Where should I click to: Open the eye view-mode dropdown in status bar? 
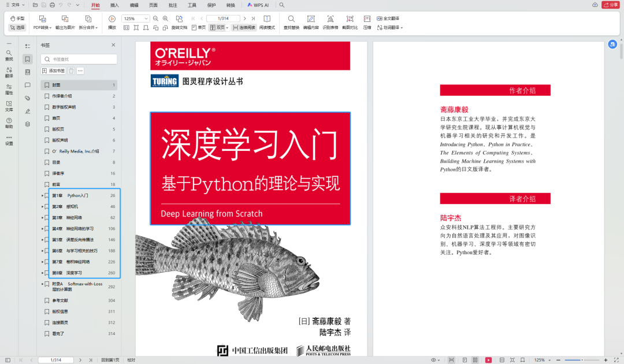[x=435, y=360]
